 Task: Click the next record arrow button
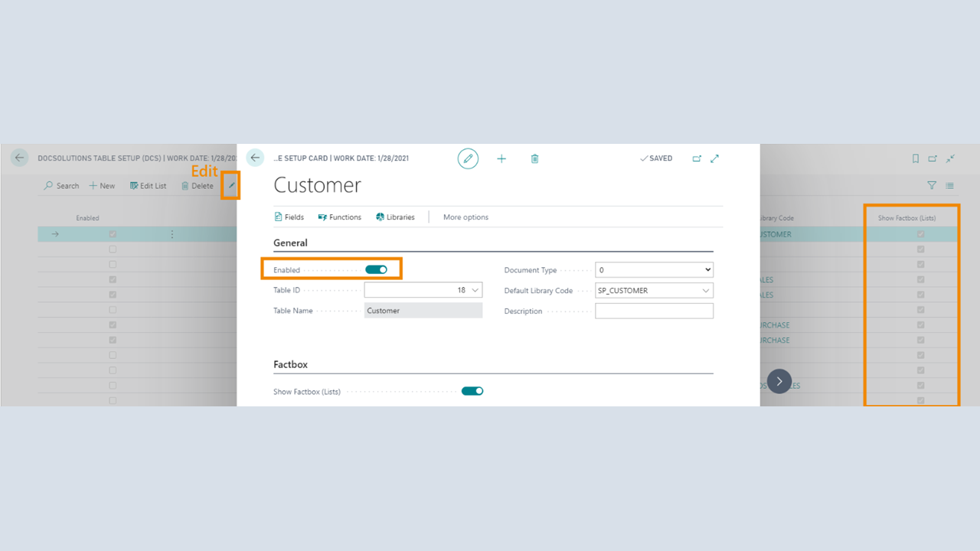(779, 381)
